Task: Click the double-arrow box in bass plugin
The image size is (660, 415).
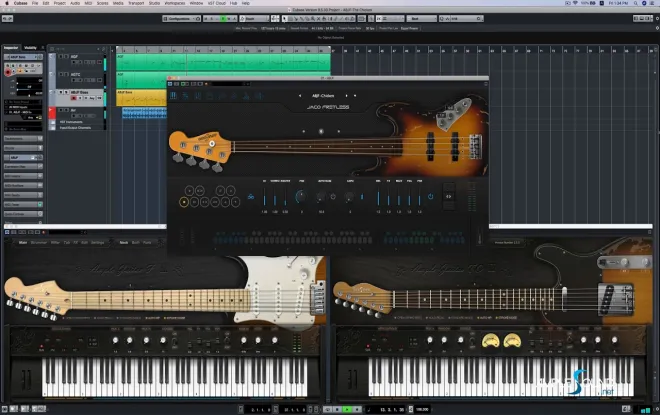Action: [449, 196]
